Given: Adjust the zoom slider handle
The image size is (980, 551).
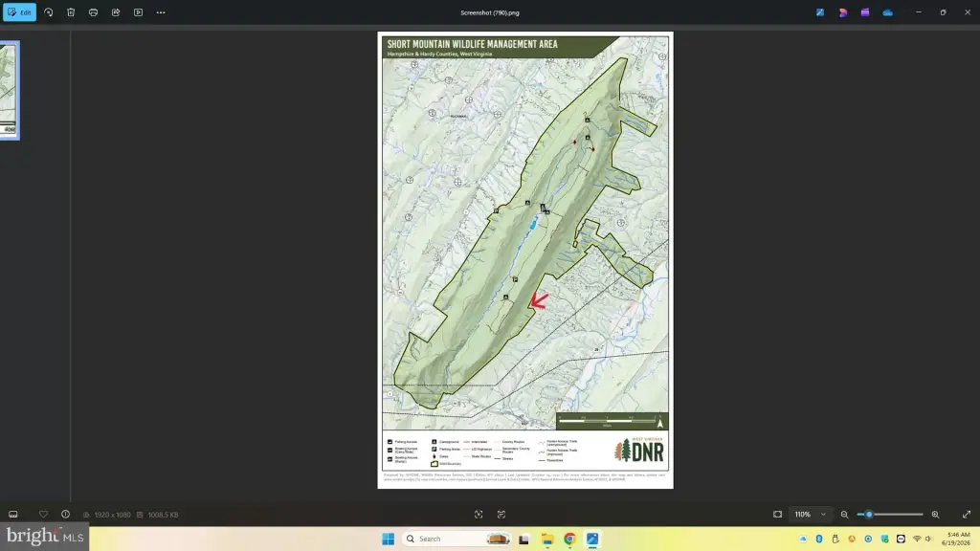Looking at the screenshot, I should tap(869, 515).
